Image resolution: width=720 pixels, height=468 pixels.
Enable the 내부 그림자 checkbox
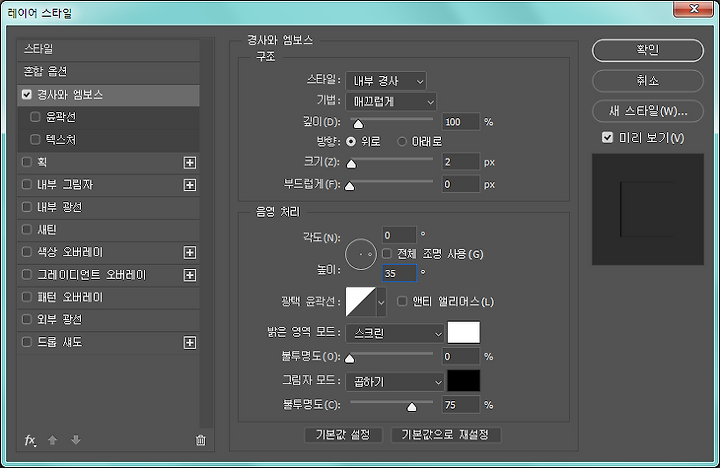point(27,184)
